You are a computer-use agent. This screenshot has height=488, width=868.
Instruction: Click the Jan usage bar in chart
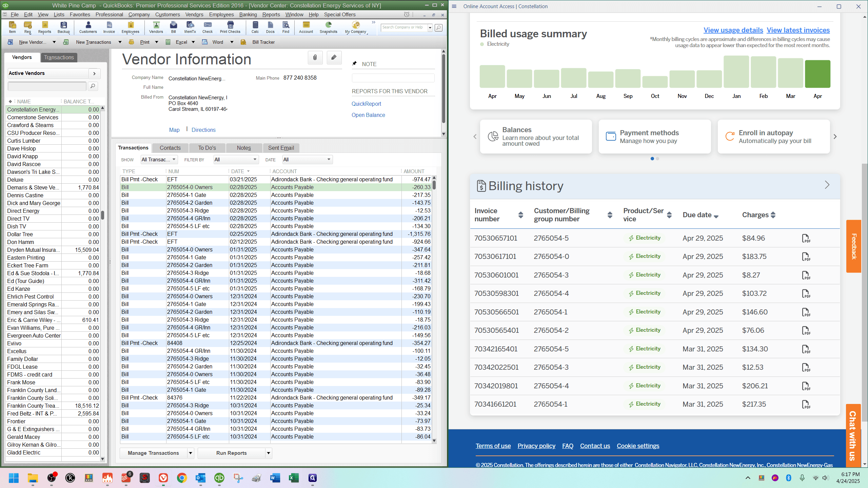(736, 72)
